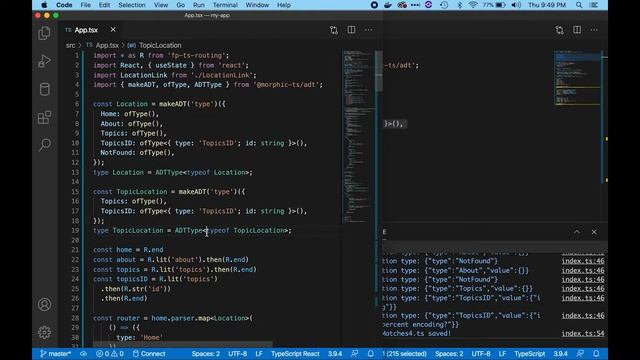Change indentation via Spaces: 2 in my-app window
This screenshot has height=360, width=640.
(x=206, y=354)
